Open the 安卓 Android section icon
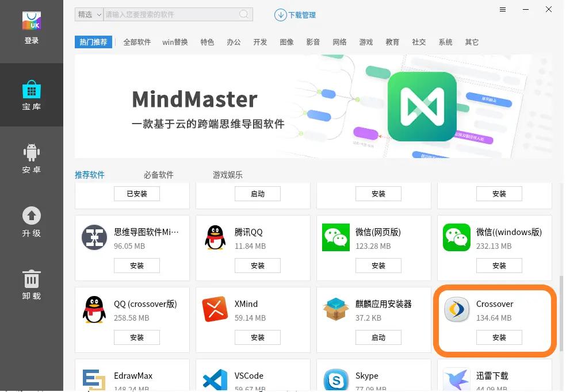Image resolution: width=566 pixels, height=392 pixels. (x=31, y=152)
